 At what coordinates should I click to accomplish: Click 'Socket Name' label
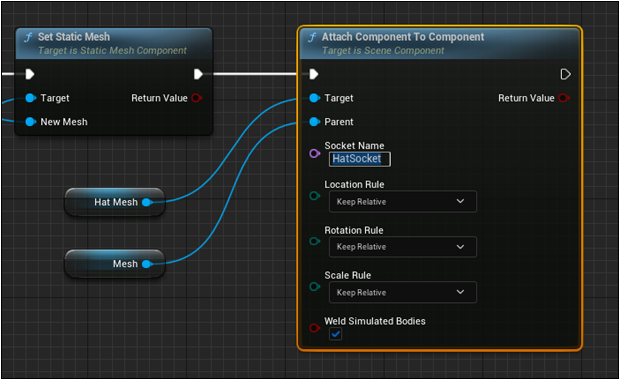(354, 146)
